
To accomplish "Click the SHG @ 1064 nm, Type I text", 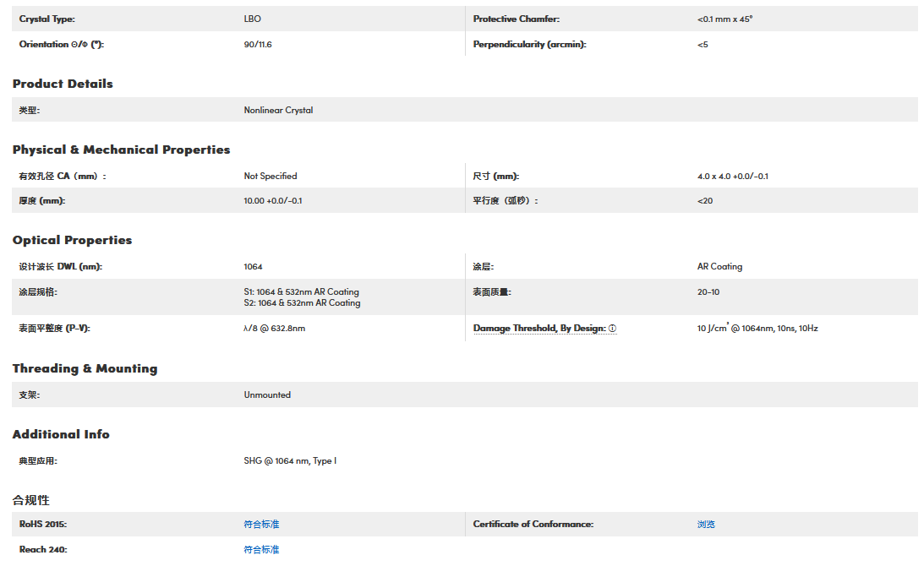I will click(x=289, y=461).
